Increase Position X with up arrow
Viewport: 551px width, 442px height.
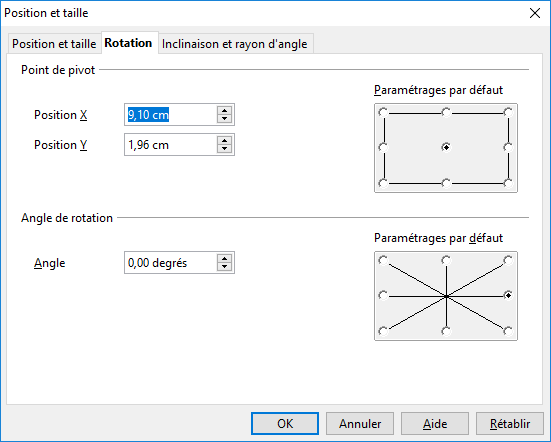click(x=224, y=111)
